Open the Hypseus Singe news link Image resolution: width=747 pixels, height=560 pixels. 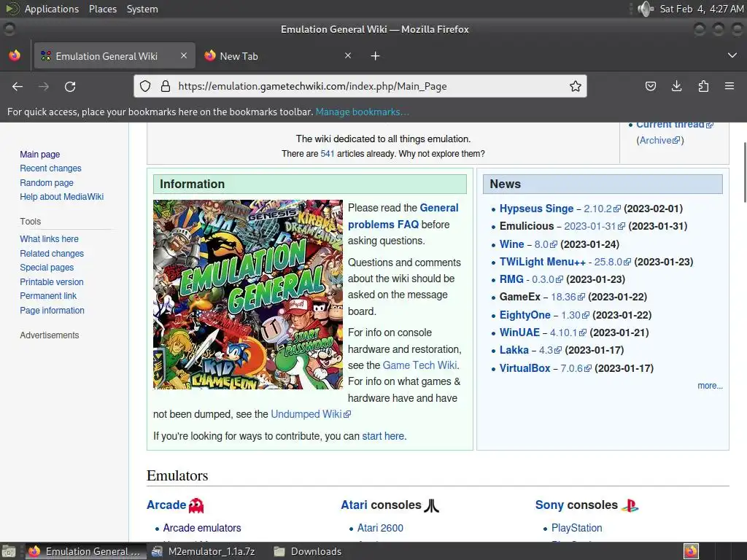536,209
